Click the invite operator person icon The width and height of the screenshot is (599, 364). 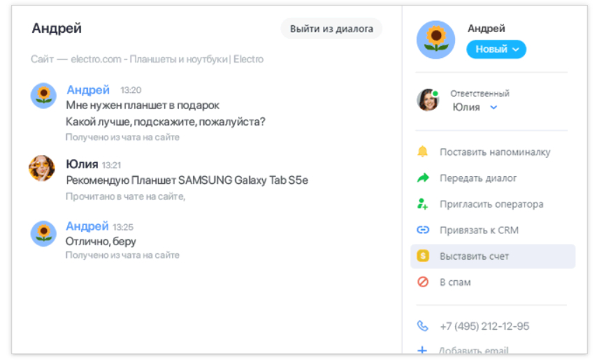click(422, 204)
